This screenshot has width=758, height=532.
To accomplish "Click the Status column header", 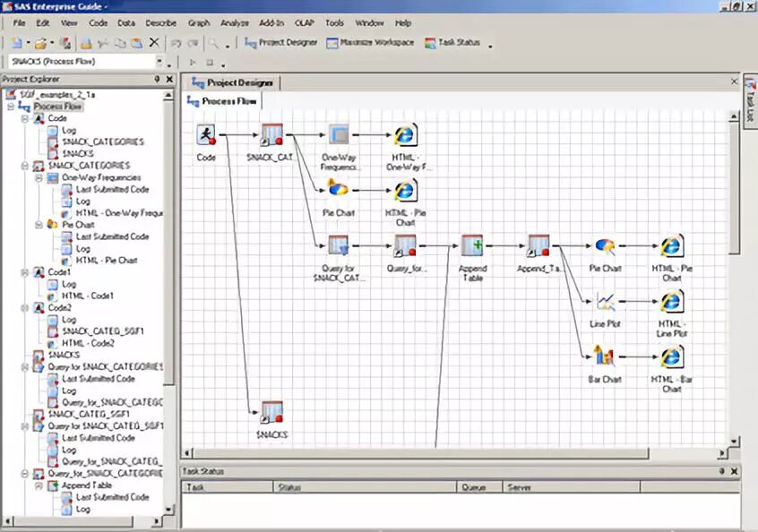I will click(365, 487).
